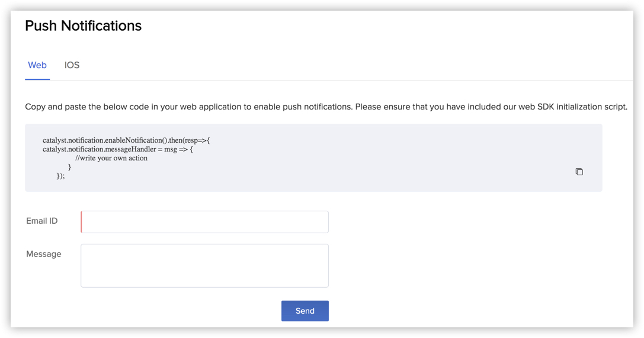
Task: Focus the Message text area
Action: pos(204,266)
